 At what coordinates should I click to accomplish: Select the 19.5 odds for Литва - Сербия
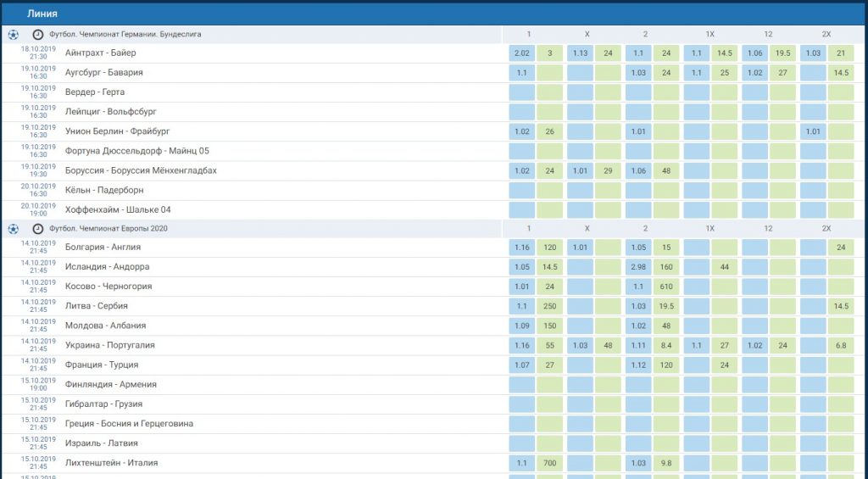(x=666, y=306)
